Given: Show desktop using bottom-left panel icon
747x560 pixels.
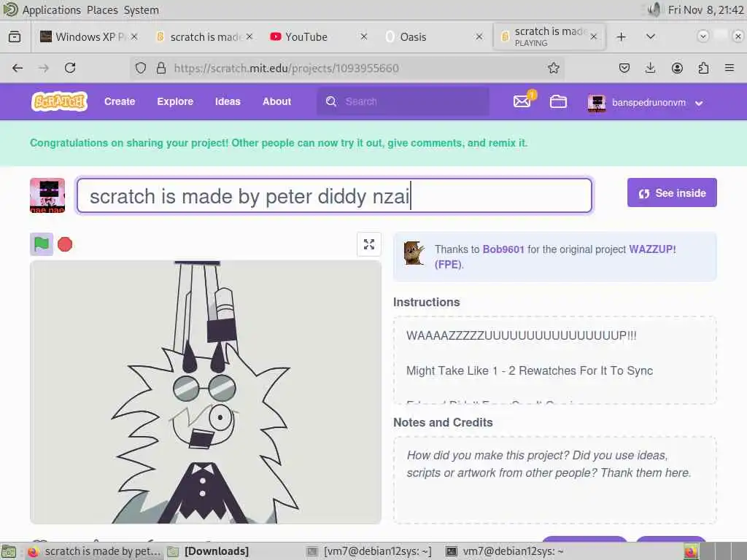Looking at the screenshot, I should coord(9,551).
